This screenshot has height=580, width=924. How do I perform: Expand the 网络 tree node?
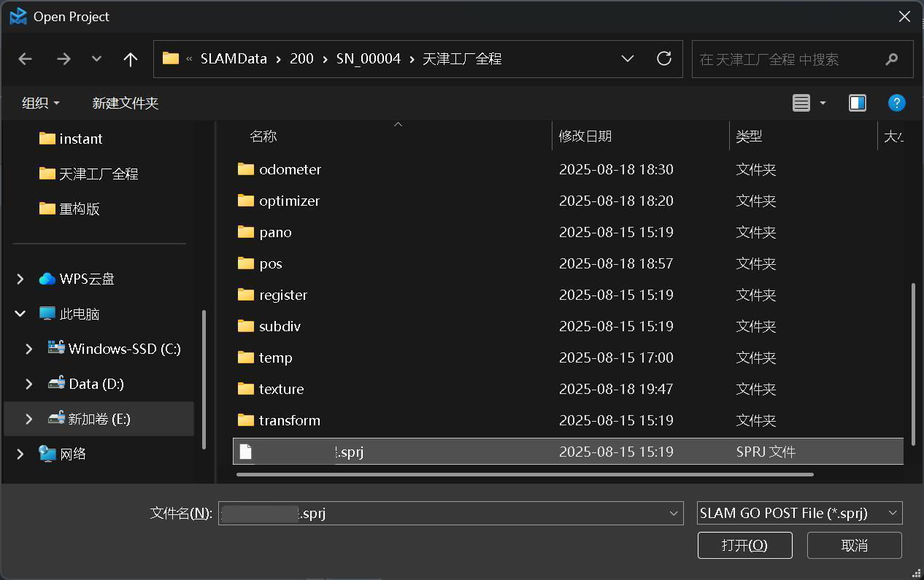[x=20, y=454]
